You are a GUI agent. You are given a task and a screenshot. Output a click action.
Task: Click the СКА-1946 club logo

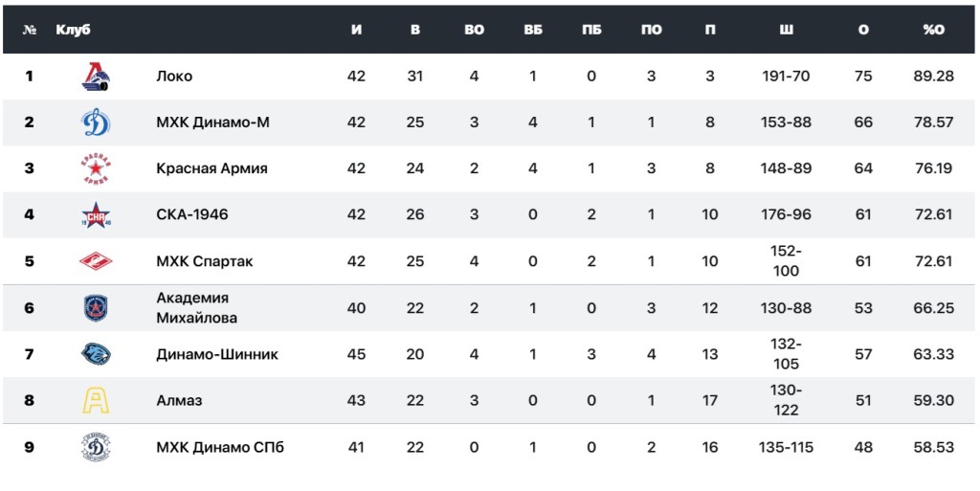(x=97, y=214)
